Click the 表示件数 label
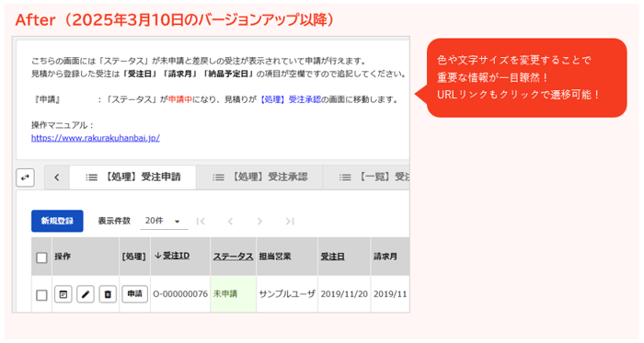This screenshot has height=343, width=644. tap(114, 221)
